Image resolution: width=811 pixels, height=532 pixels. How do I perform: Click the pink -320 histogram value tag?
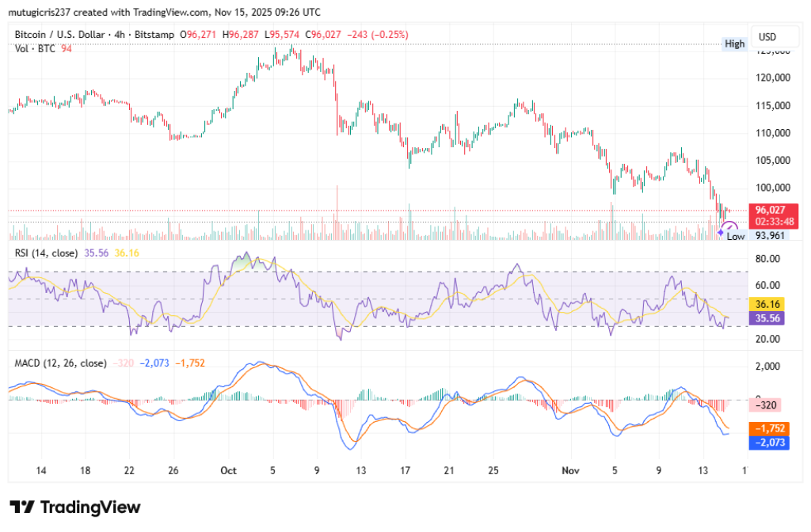pos(768,405)
